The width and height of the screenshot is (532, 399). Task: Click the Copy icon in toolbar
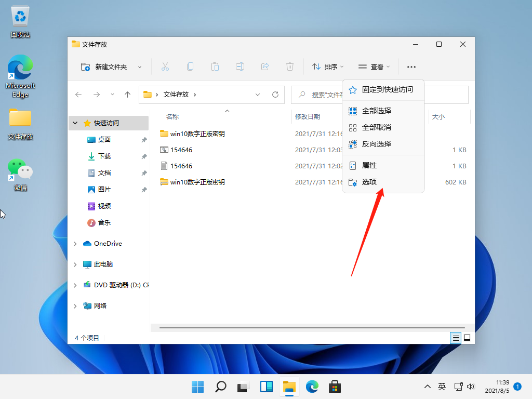190,66
